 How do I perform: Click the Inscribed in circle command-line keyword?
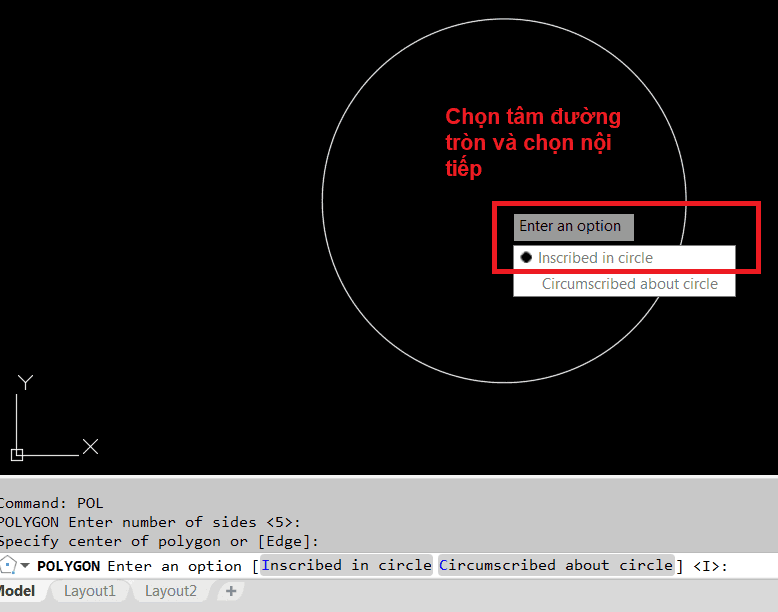(x=346, y=565)
